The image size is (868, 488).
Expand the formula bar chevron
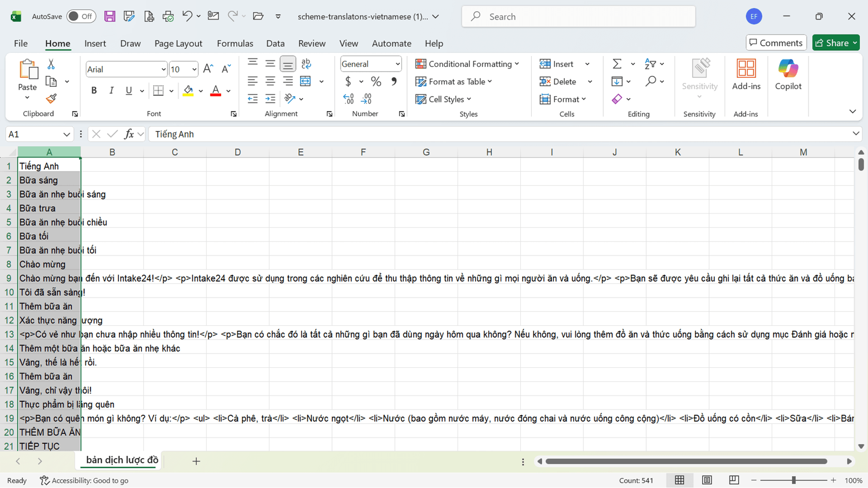tap(856, 134)
